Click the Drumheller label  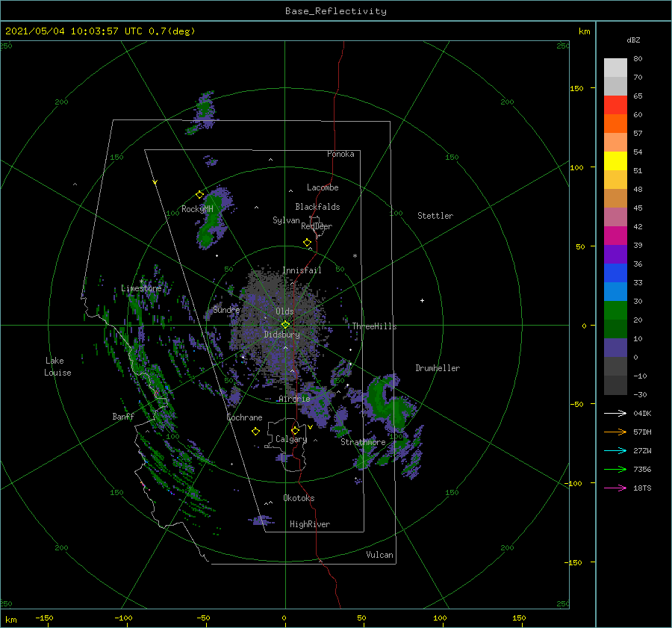click(438, 368)
